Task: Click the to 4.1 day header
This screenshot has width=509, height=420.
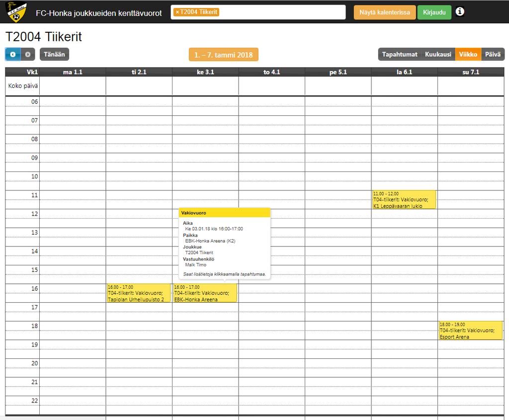Action: tap(272, 72)
